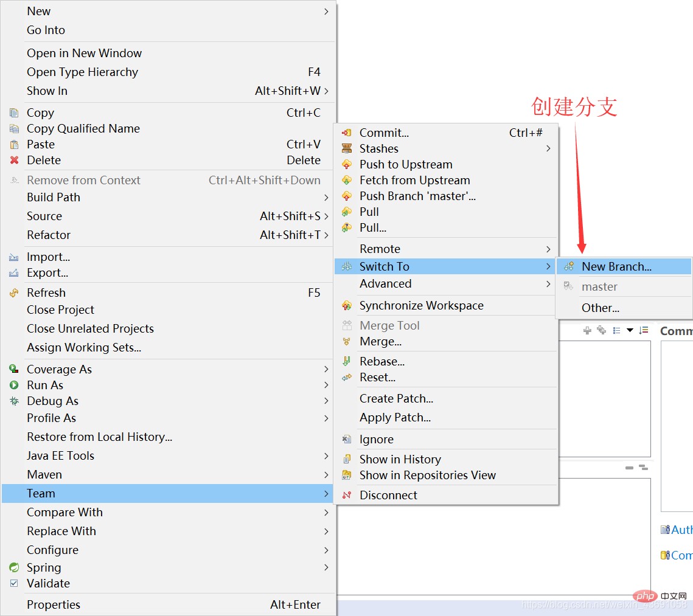
Task: Choose Refactor menu entry
Action: [168, 235]
